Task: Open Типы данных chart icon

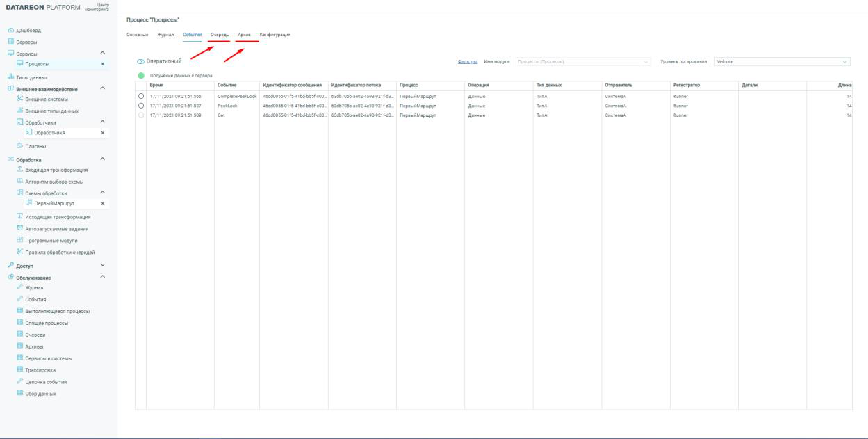Action: 9,77
